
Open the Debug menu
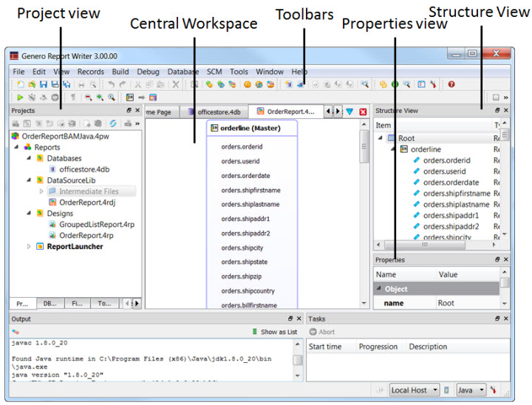point(148,72)
